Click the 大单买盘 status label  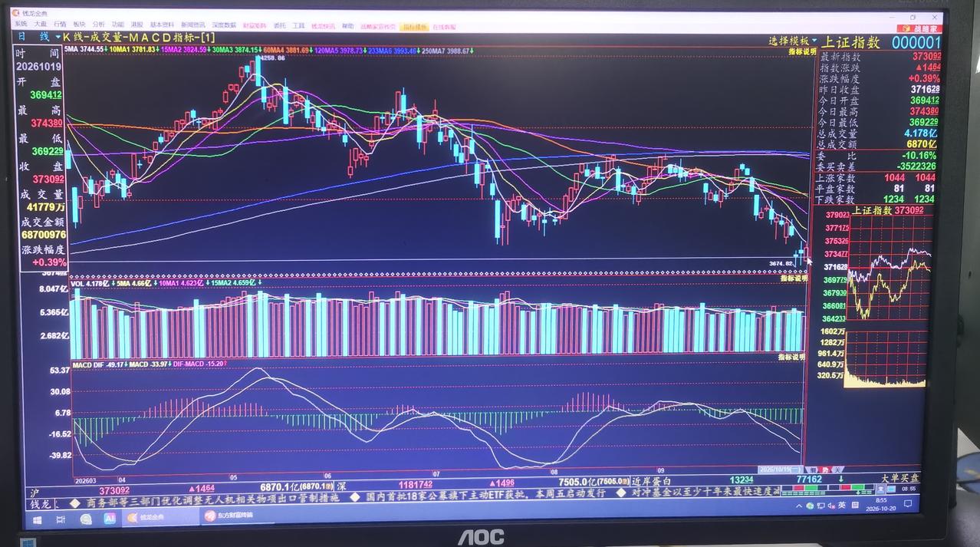click(x=899, y=478)
